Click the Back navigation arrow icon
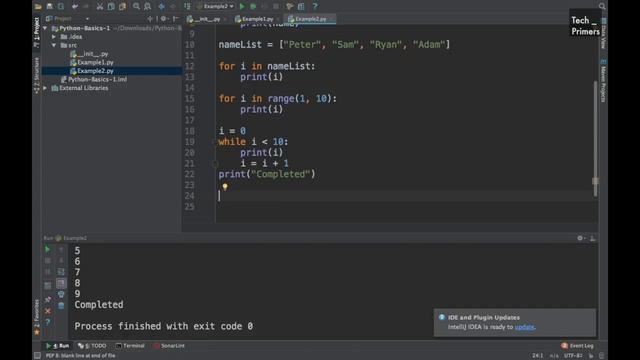This screenshot has width=640, height=360. pyautogui.click(x=162, y=6)
